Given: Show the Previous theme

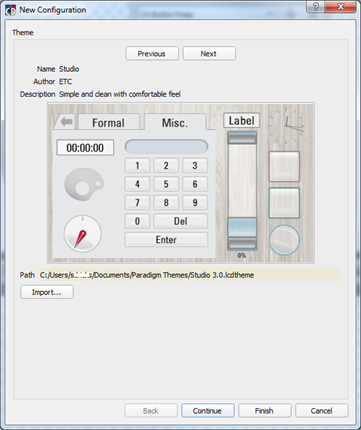Looking at the screenshot, I should (x=152, y=54).
